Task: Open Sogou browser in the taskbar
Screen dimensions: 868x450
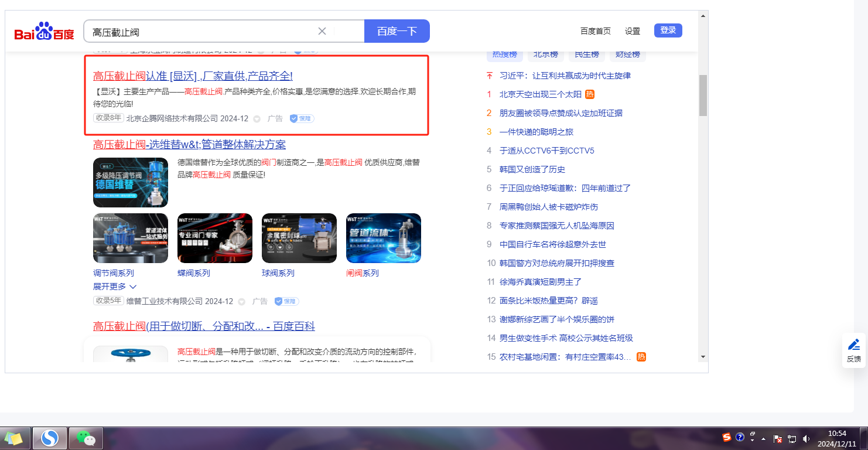Action: [50, 438]
